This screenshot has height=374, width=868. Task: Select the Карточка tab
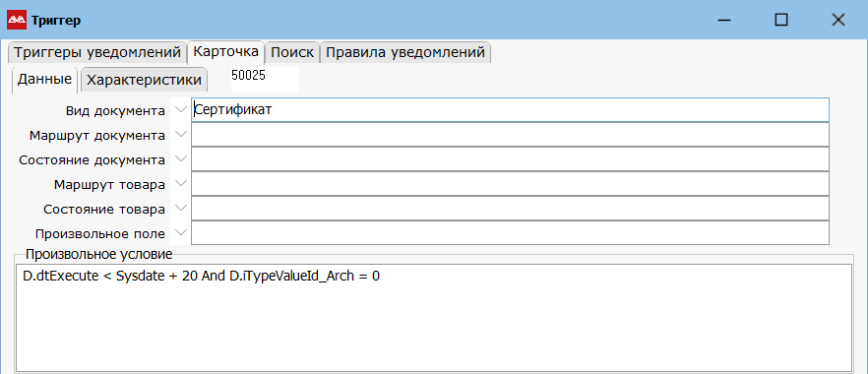tap(226, 52)
